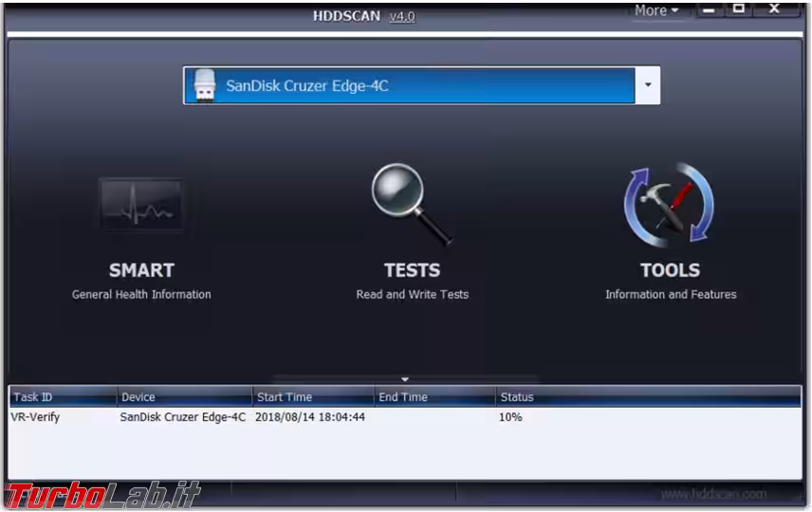Click the TESTS label

(413, 270)
